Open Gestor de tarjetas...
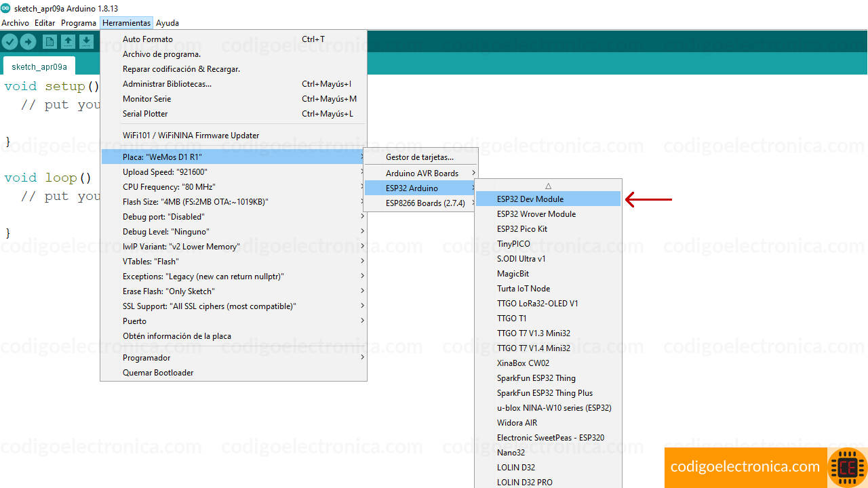868x488 pixels. (x=421, y=157)
